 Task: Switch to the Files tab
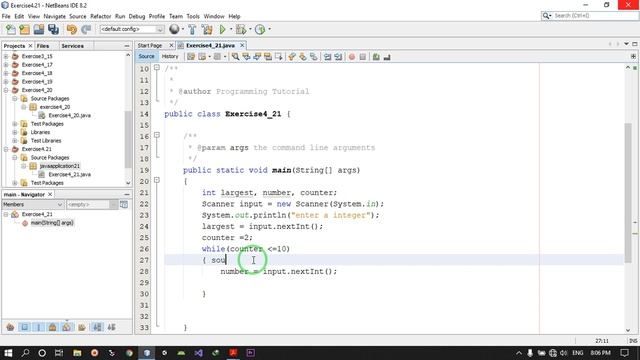(x=43, y=46)
